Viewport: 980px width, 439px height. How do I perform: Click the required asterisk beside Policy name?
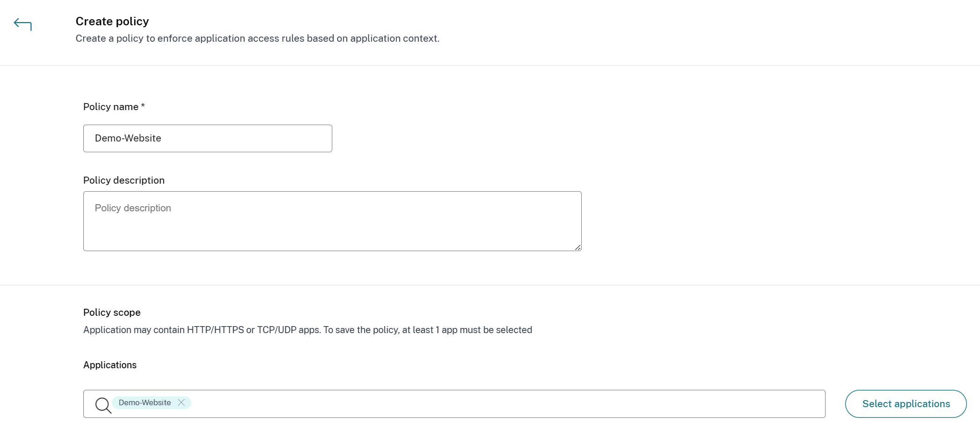pyautogui.click(x=143, y=106)
